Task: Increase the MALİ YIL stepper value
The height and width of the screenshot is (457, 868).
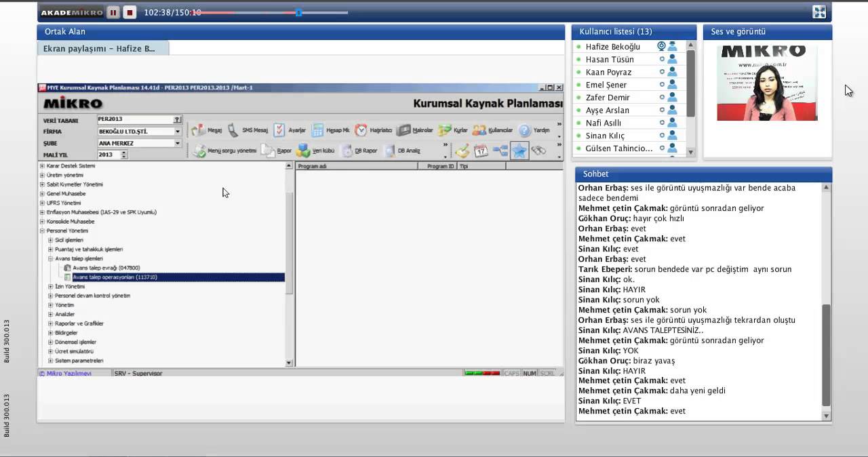Action: pyautogui.click(x=124, y=153)
